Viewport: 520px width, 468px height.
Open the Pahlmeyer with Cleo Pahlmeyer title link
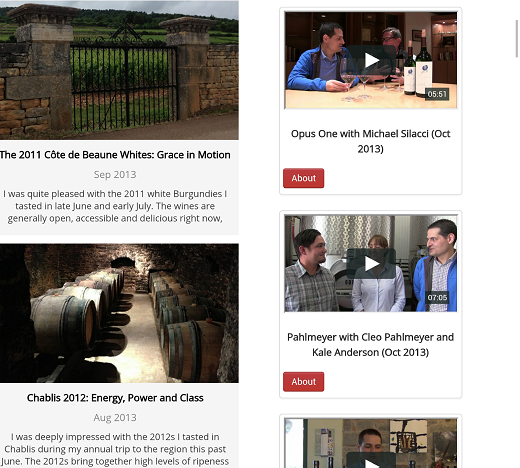371,345
